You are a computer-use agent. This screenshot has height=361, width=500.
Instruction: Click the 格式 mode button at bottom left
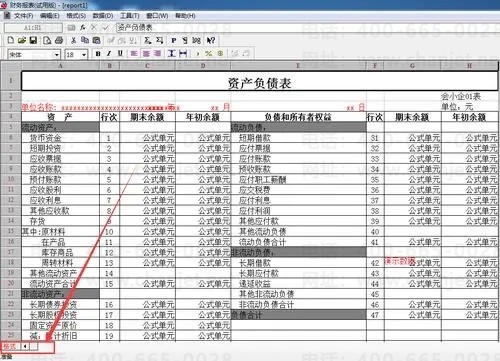click(10, 347)
